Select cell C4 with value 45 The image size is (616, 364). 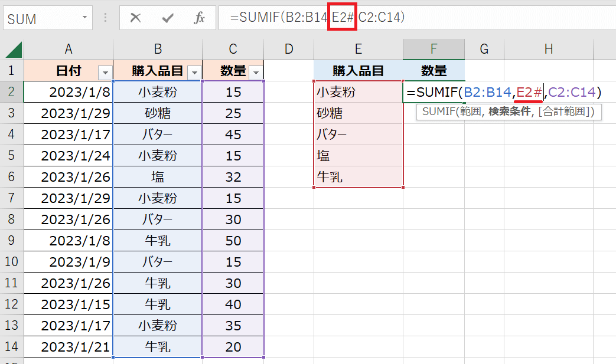[233, 135]
